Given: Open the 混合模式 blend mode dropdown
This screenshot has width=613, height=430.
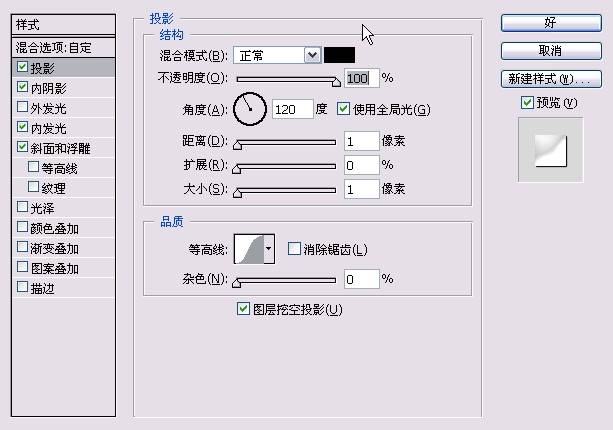Looking at the screenshot, I should [312, 55].
